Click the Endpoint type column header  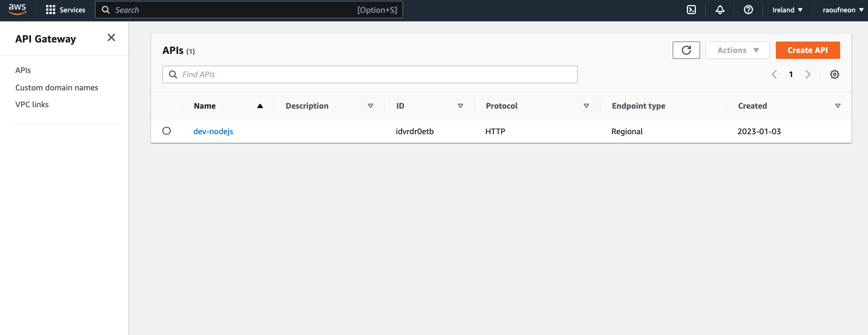click(x=638, y=106)
